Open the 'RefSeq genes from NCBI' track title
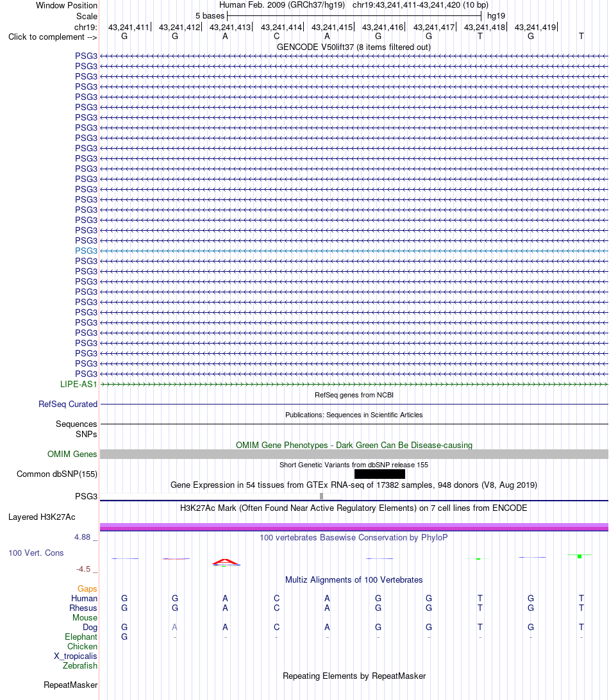The height and width of the screenshot is (700, 609). click(x=354, y=395)
